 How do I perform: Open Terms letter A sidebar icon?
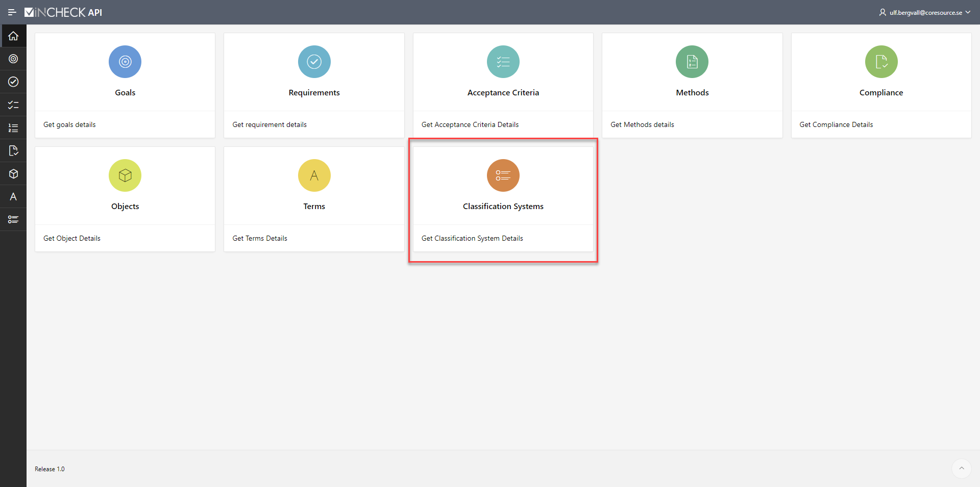point(13,197)
